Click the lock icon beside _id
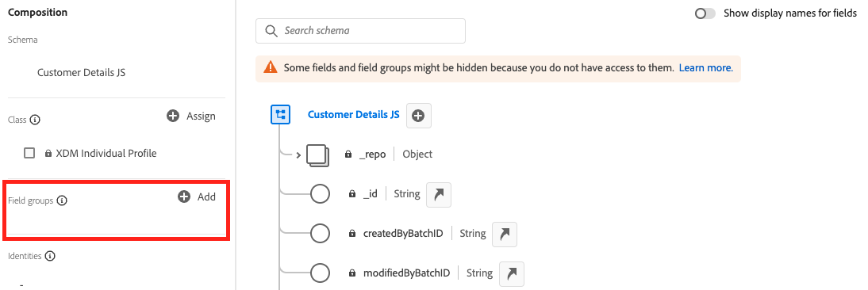 pos(351,194)
